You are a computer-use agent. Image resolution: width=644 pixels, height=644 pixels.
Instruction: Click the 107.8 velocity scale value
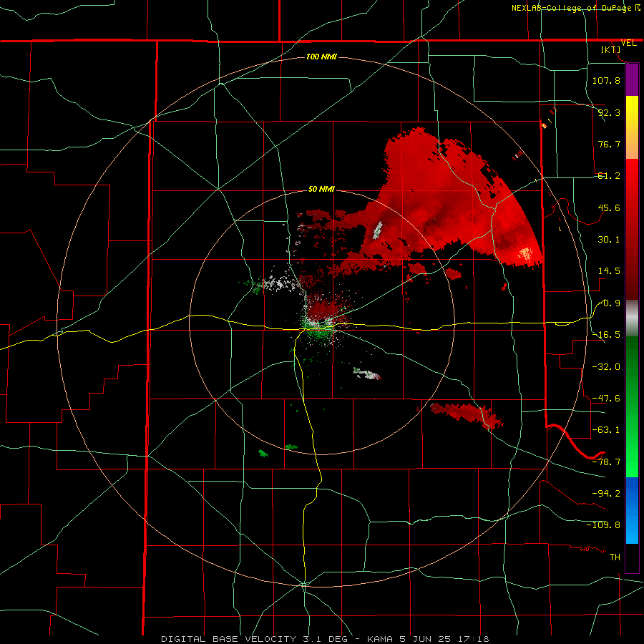[x=606, y=80]
